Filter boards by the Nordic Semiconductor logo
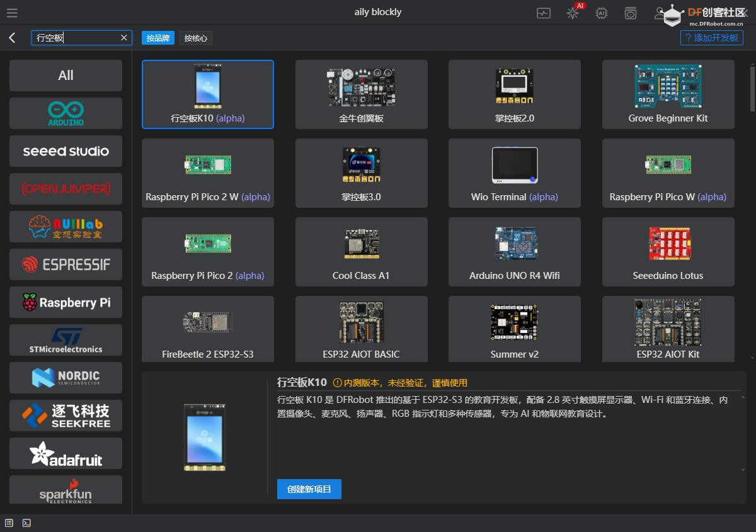 tap(66, 378)
